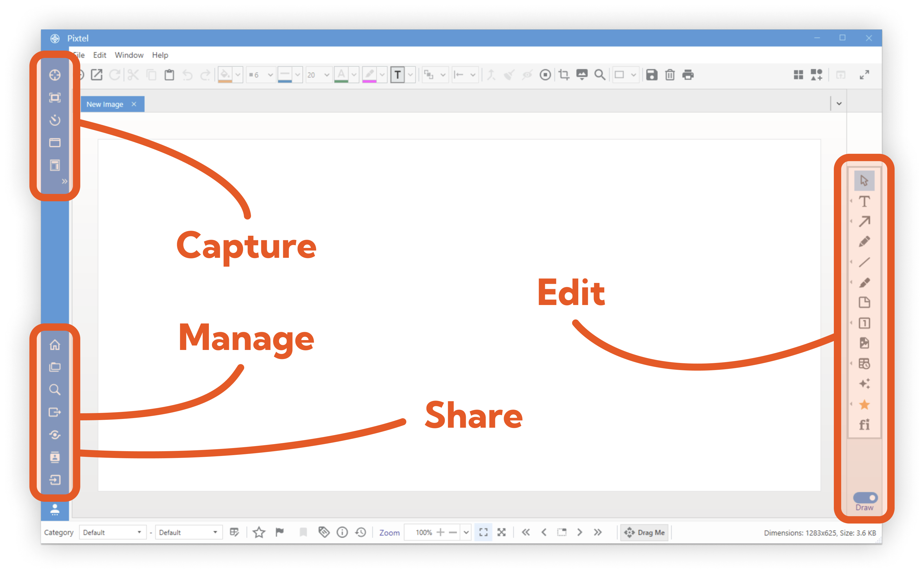Click the Print icon in toolbar
The image size is (924, 573).
[x=688, y=75]
